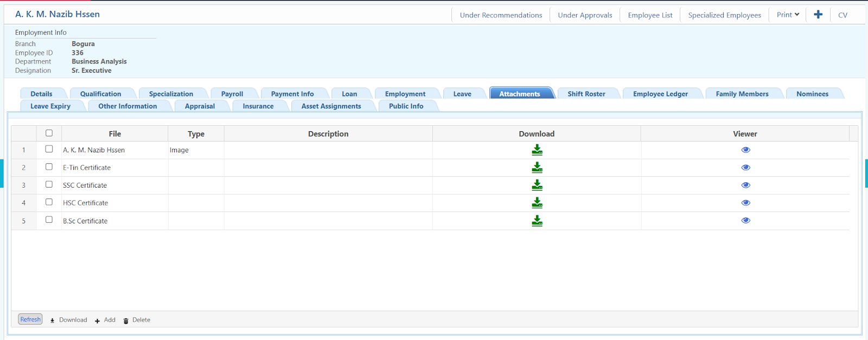Image resolution: width=868 pixels, height=340 pixels.
Task: Open Under Recommendations link
Action: pos(501,15)
